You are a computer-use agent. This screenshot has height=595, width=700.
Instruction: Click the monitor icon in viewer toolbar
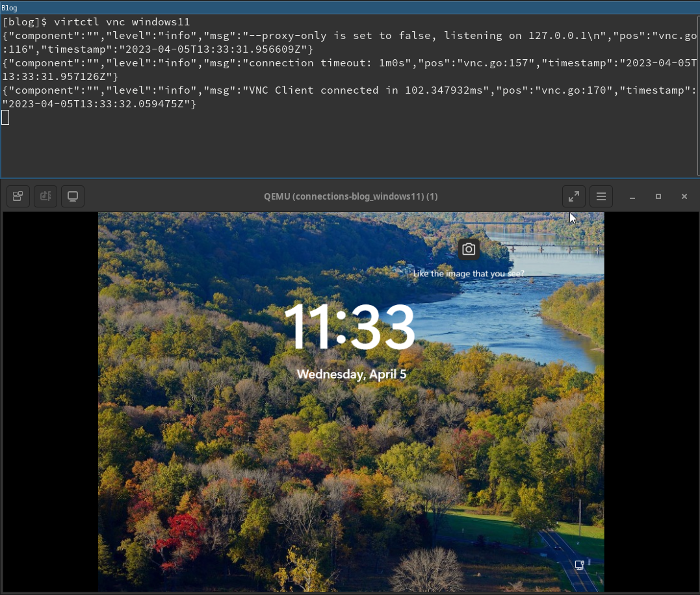[x=73, y=196]
